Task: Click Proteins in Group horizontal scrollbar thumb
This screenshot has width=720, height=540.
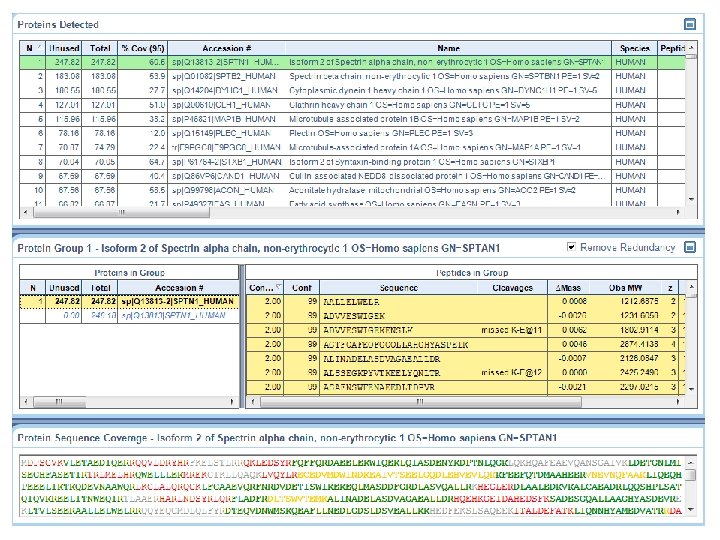Action: (59, 402)
